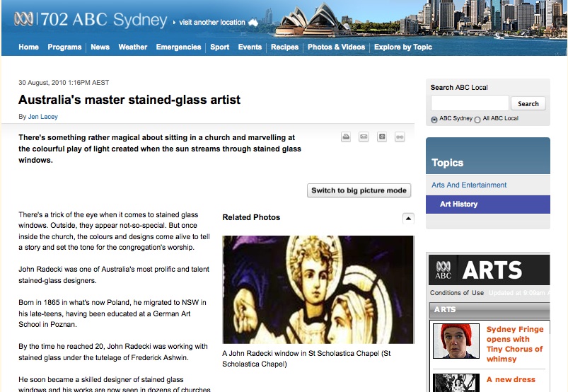Click the 'A new dress' story thumbnail
This screenshot has width=568, height=392.
[x=456, y=383]
